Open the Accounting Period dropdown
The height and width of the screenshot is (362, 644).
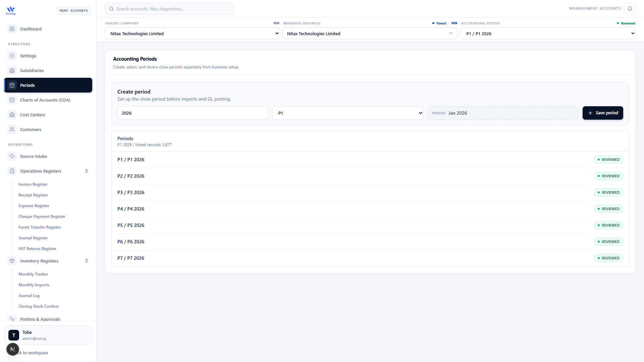(x=548, y=34)
